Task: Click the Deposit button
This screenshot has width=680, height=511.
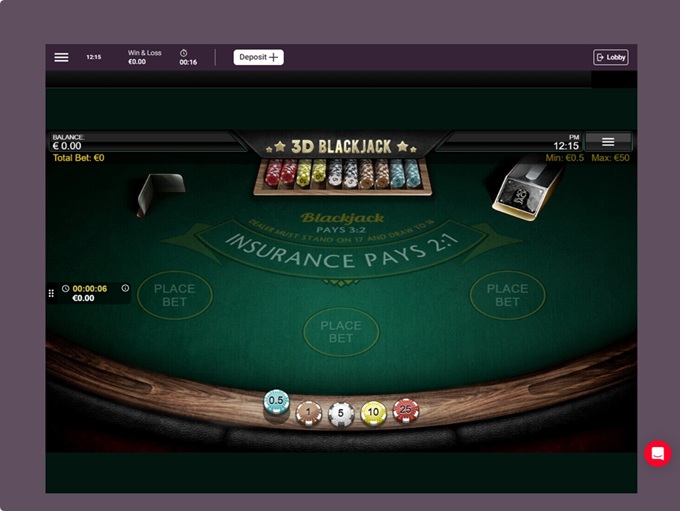Action: coord(258,57)
